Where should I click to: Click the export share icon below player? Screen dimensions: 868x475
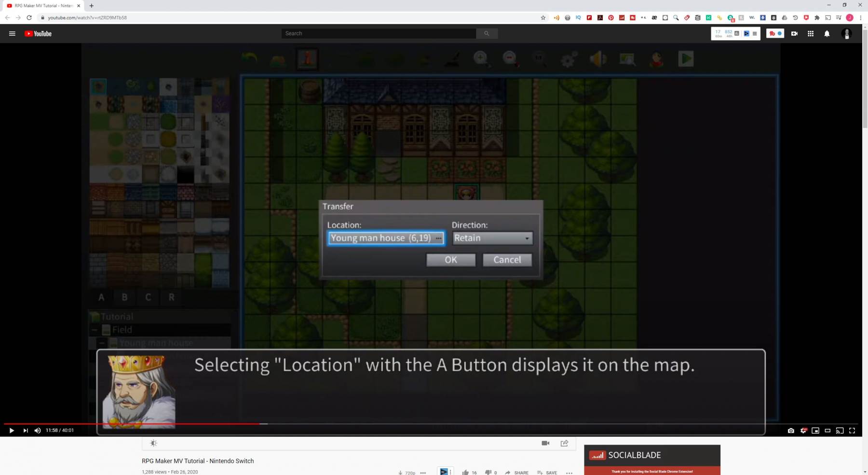pos(564,443)
